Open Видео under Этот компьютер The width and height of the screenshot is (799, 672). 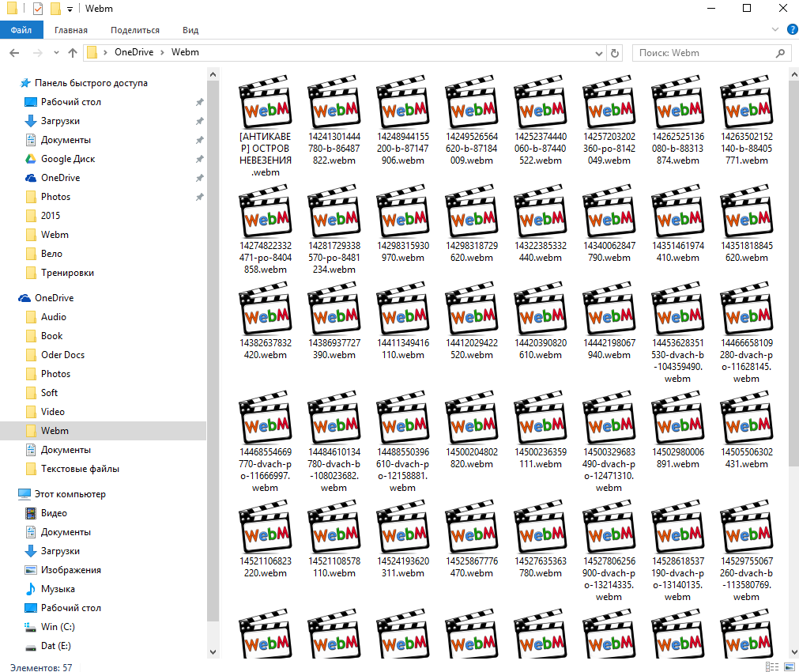coord(54,513)
